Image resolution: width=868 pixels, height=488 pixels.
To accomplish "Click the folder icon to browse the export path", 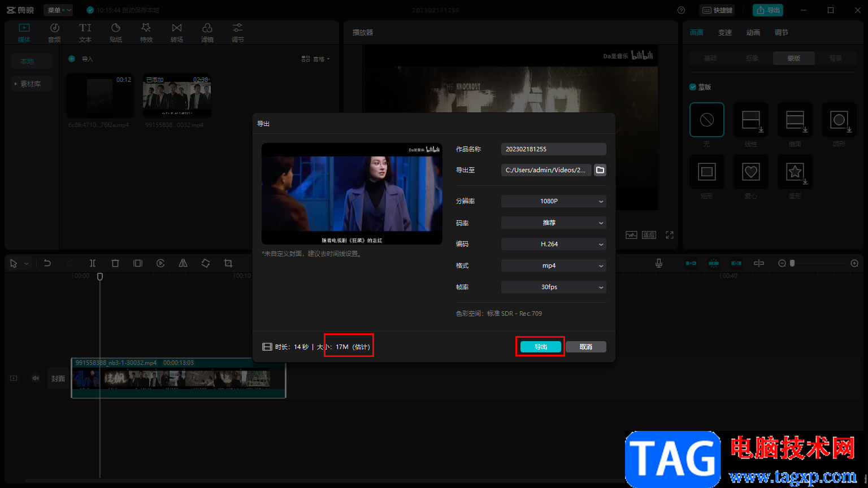I will [600, 170].
